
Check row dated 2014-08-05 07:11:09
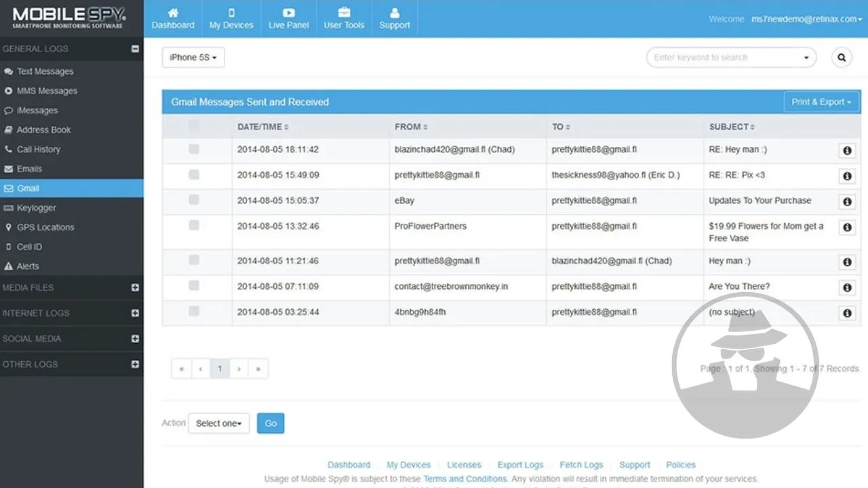click(194, 286)
